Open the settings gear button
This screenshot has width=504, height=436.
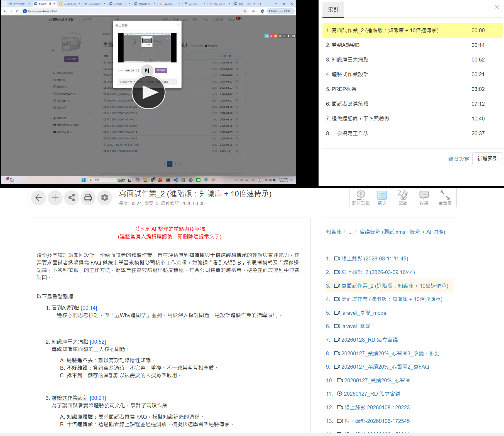click(105, 198)
